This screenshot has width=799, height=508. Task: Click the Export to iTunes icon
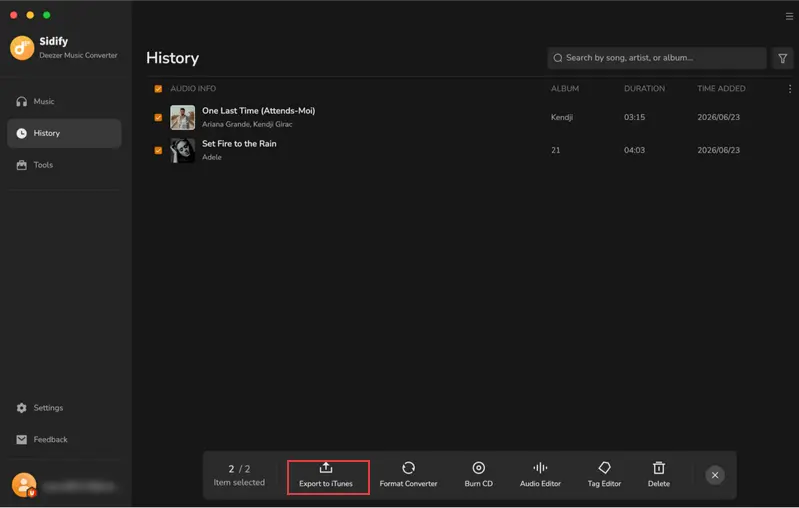tap(326, 467)
